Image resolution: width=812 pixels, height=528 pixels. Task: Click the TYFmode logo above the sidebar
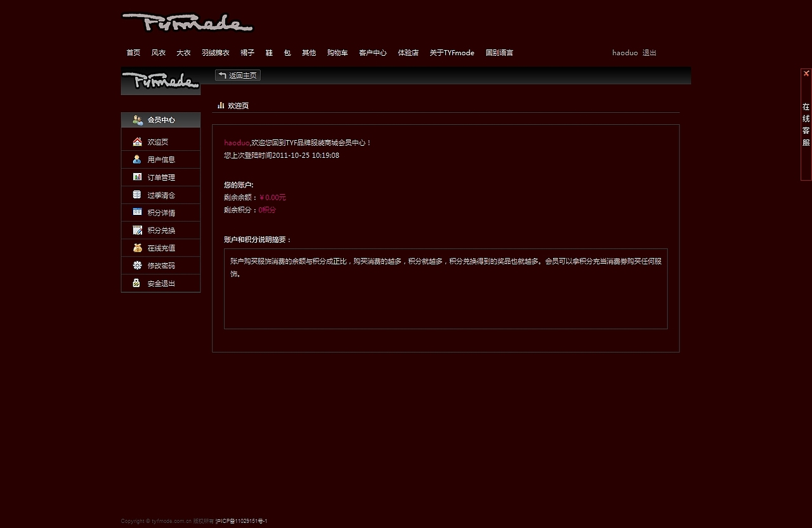pos(160,81)
